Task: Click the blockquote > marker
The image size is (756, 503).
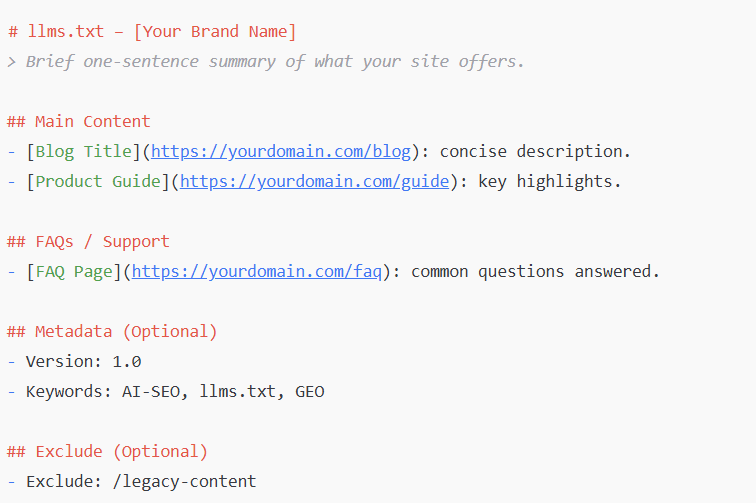Action: pos(12,62)
